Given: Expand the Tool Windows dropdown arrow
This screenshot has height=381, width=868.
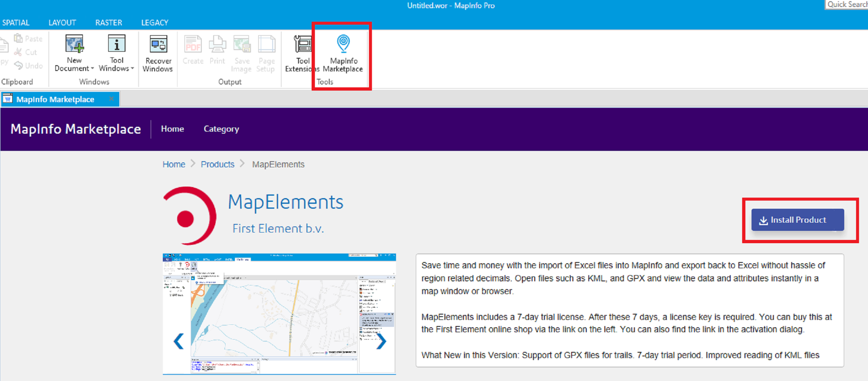Looking at the screenshot, I should [x=132, y=68].
